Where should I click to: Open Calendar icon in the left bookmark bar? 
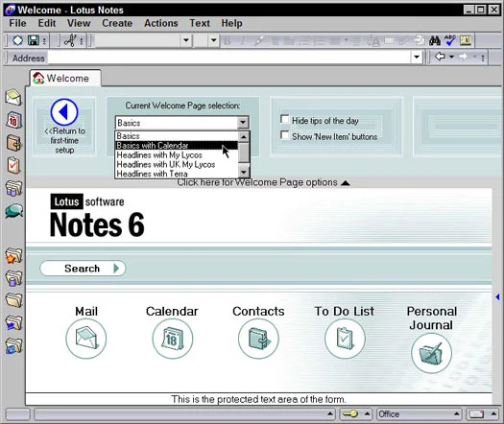pyautogui.click(x=13, y=120)
